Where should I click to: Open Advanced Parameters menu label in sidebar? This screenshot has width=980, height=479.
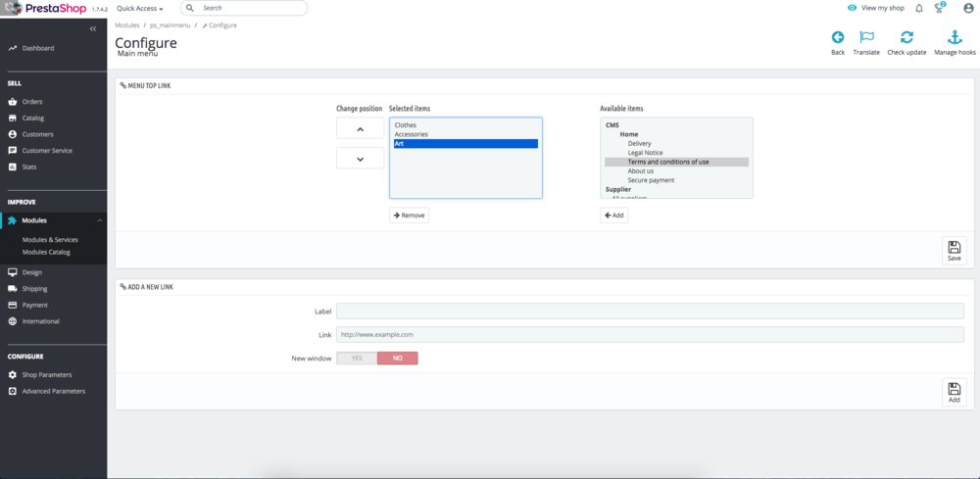pyautogui.click(x=54, y=391)
